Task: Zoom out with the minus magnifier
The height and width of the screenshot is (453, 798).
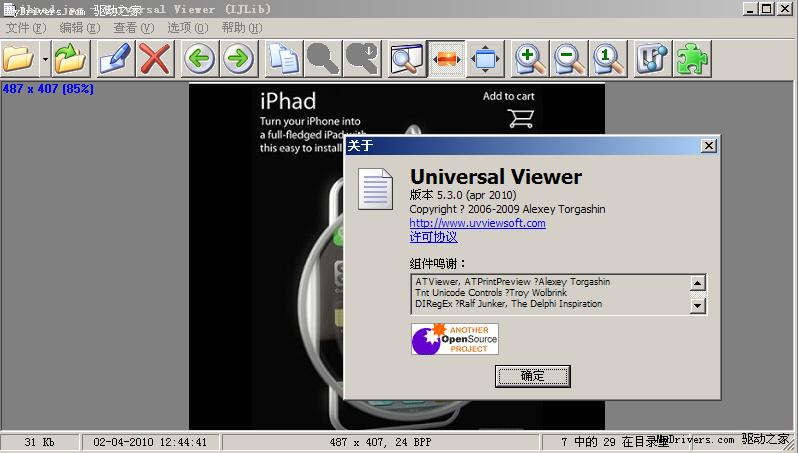Action: tap(568, 59)
